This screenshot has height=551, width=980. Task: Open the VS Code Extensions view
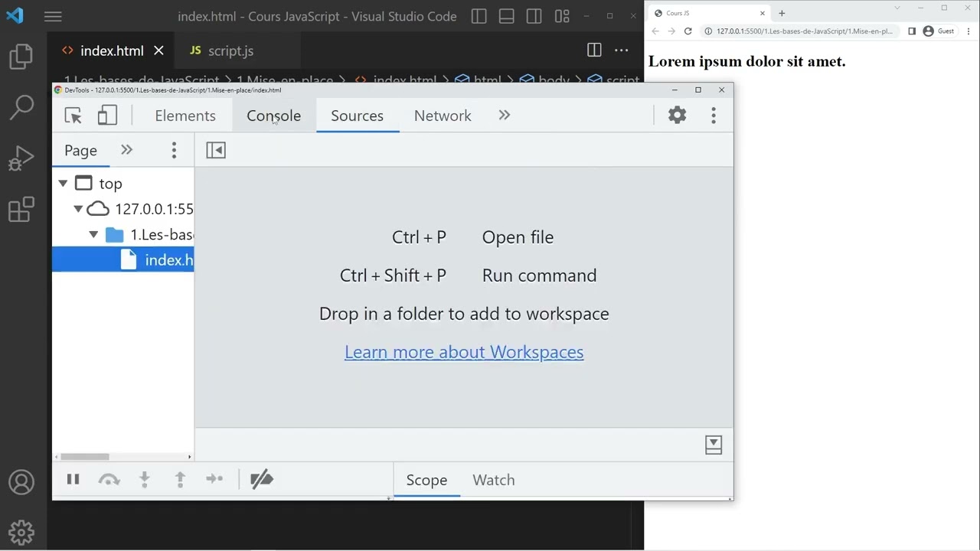21,210
